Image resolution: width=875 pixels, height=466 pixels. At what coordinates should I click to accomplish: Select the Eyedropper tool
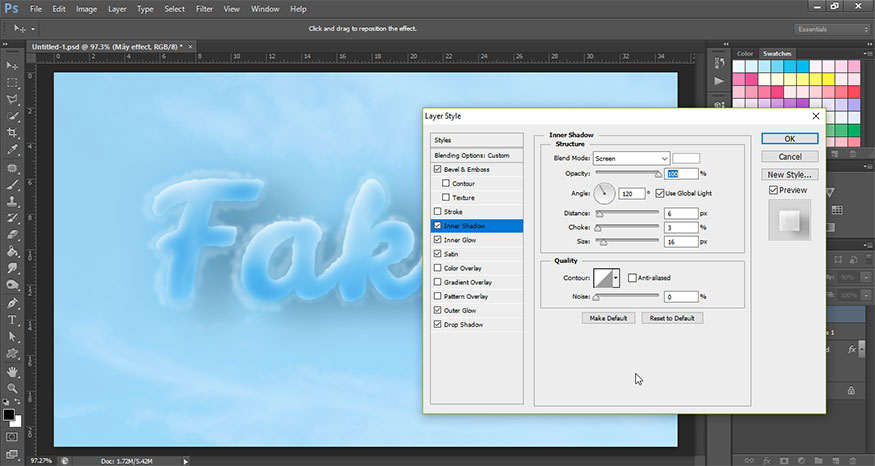[x=12, y=150]
